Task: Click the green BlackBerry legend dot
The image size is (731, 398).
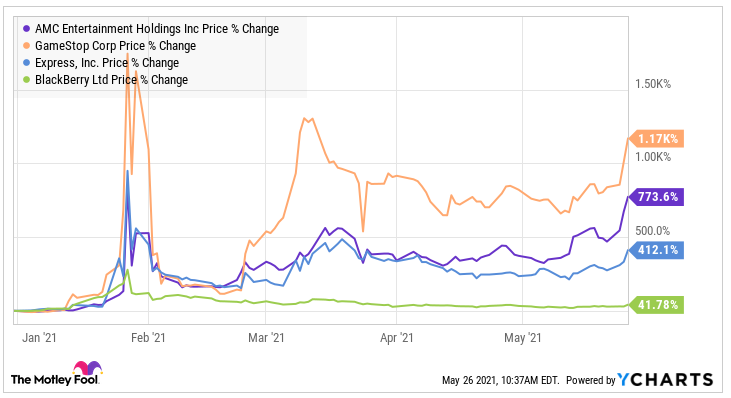Action: pos(27,80)
